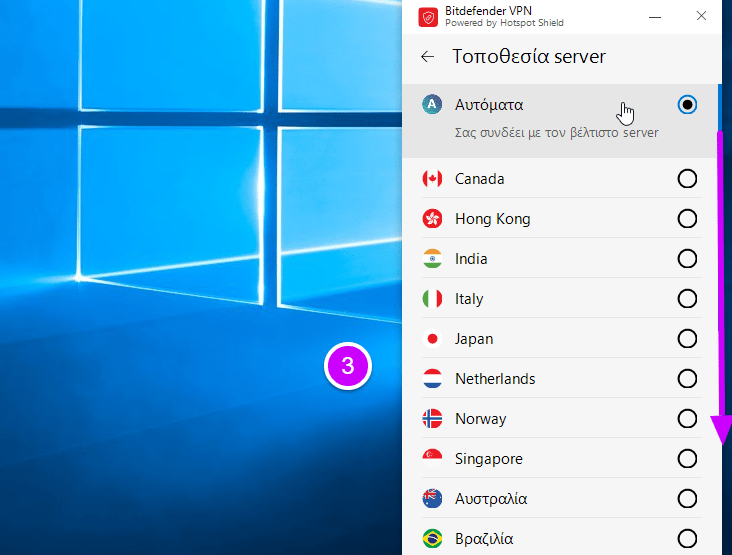Click the Singapore flag icon
Screen dimensions: 732x555
tap(432, 459)
